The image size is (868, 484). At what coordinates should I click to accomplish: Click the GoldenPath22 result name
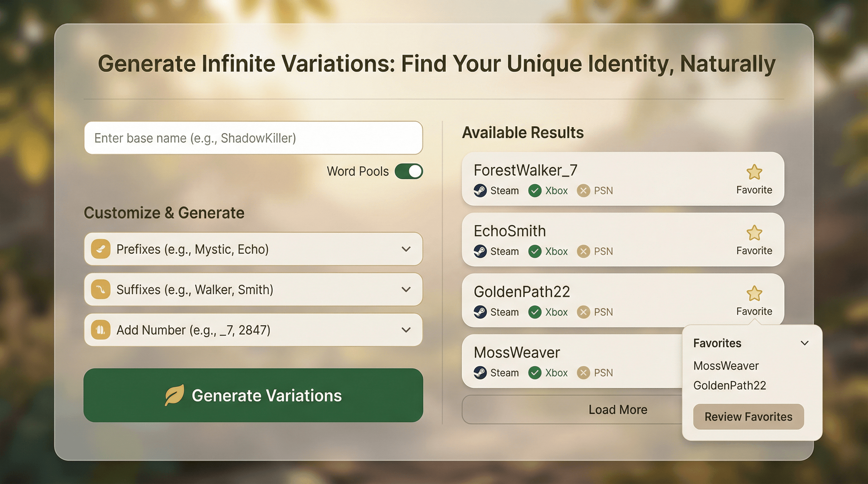(x=522, y=292)
